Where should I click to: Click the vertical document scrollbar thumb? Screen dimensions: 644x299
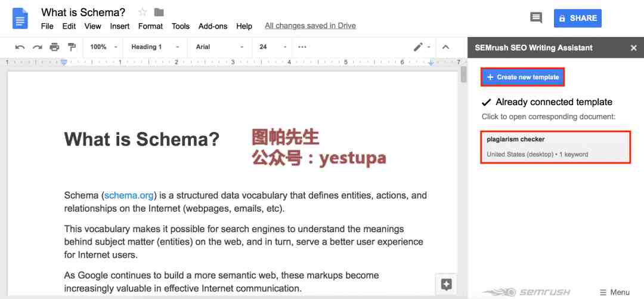tap(463, 75)
